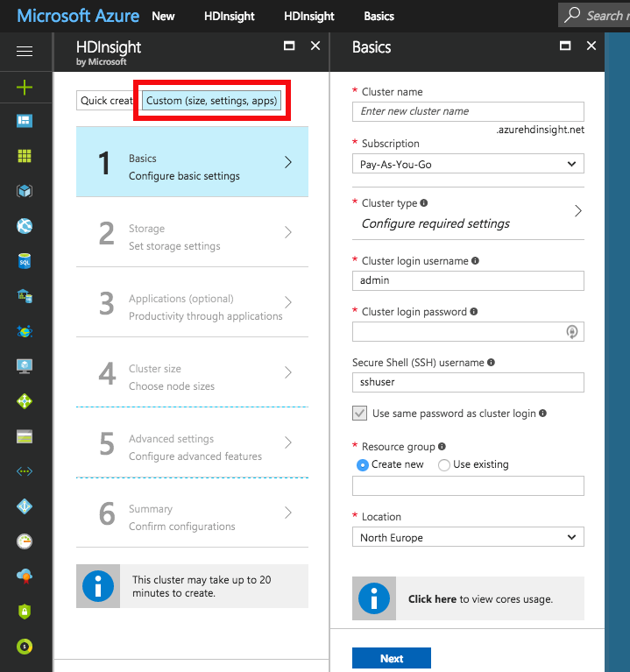Click here link to view cores usage
The image size is (630, 672).
[432, 599]
